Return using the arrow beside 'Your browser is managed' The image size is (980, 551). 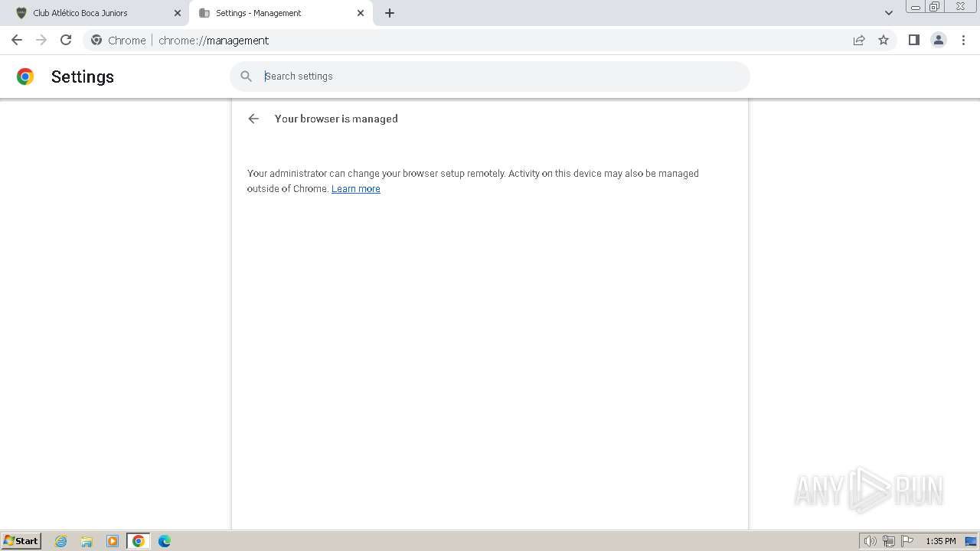coord(253,119)
